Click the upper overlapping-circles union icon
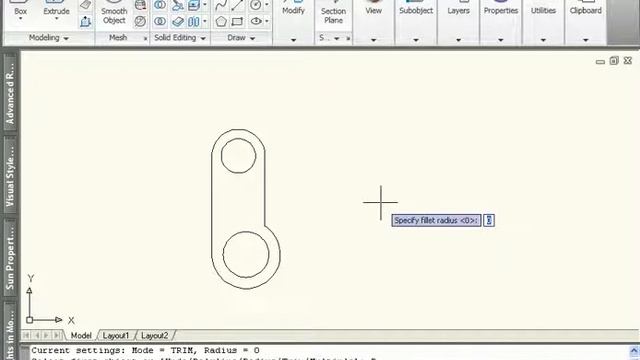This screenshot has height=360, width=640. tap(160, 5)
